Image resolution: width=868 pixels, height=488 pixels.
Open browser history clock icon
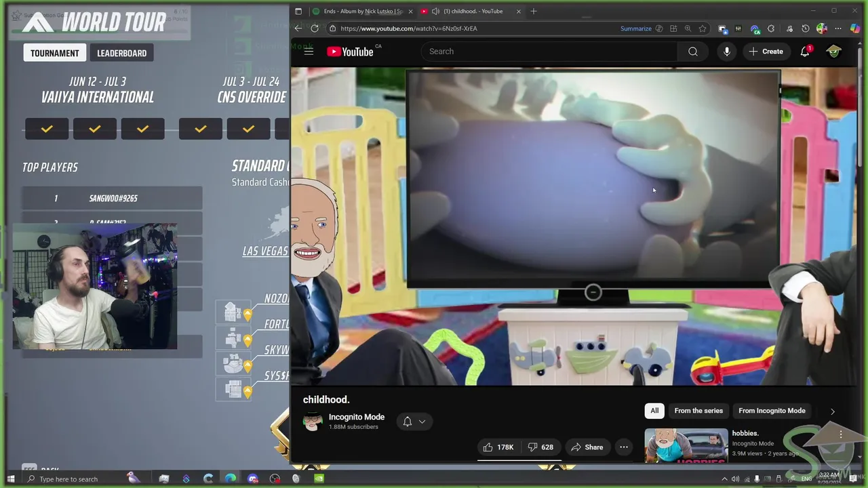(805, 28)
